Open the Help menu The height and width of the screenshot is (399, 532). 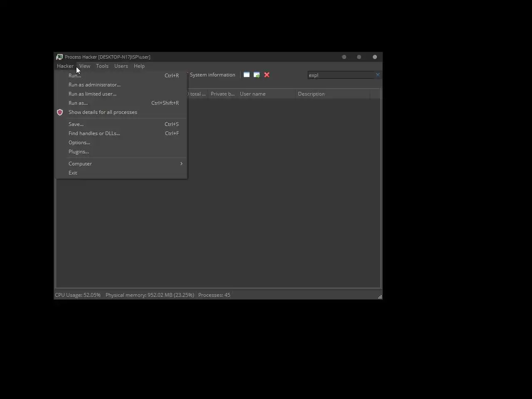(139, 66)
